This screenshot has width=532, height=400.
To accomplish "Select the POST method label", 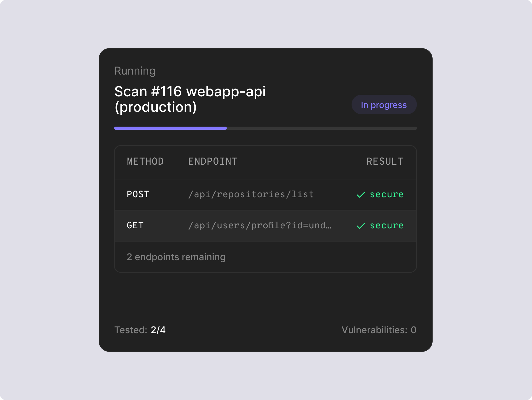I will pyautogui.click(x=138, y=194).
